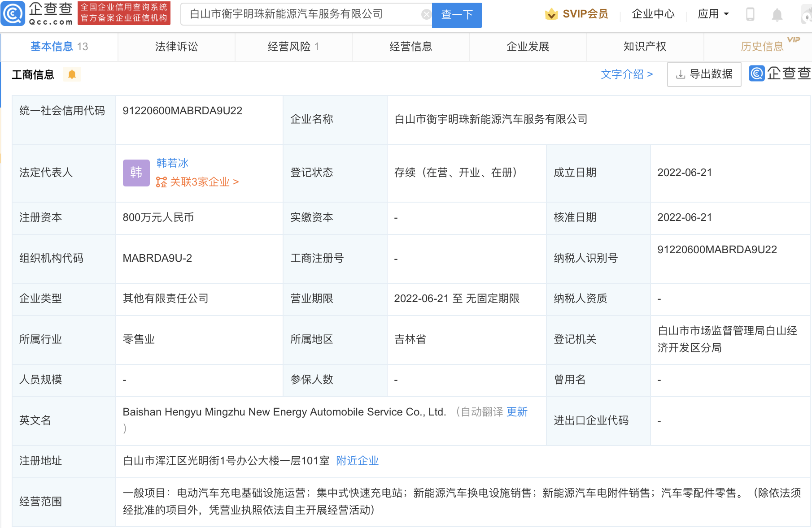Switch to the 法律诉讼 tab
Viewport: 812px width, 528px height.
tap(176, 46)
